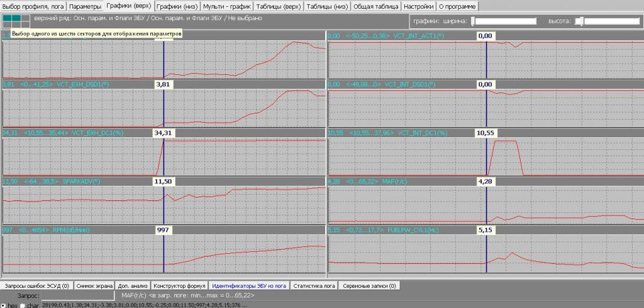The image size is (644, 308).
Task: Select the first top-row sector cell
Action: tap(7, 18)
